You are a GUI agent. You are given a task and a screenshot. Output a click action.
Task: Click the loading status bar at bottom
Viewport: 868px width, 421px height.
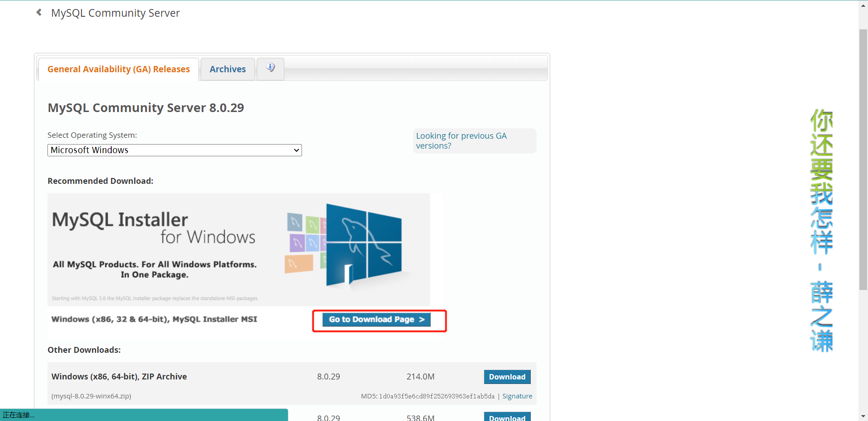[x=144, y=415]
